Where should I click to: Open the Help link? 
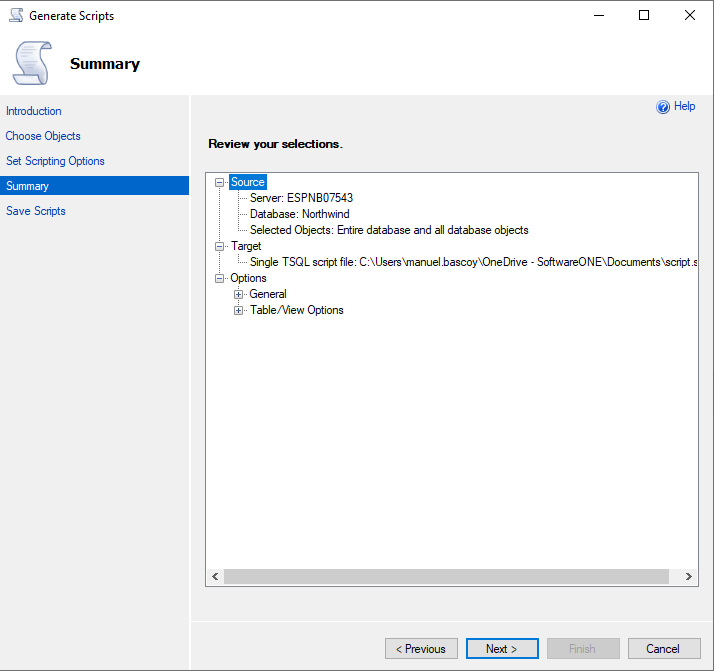[685, 106]
